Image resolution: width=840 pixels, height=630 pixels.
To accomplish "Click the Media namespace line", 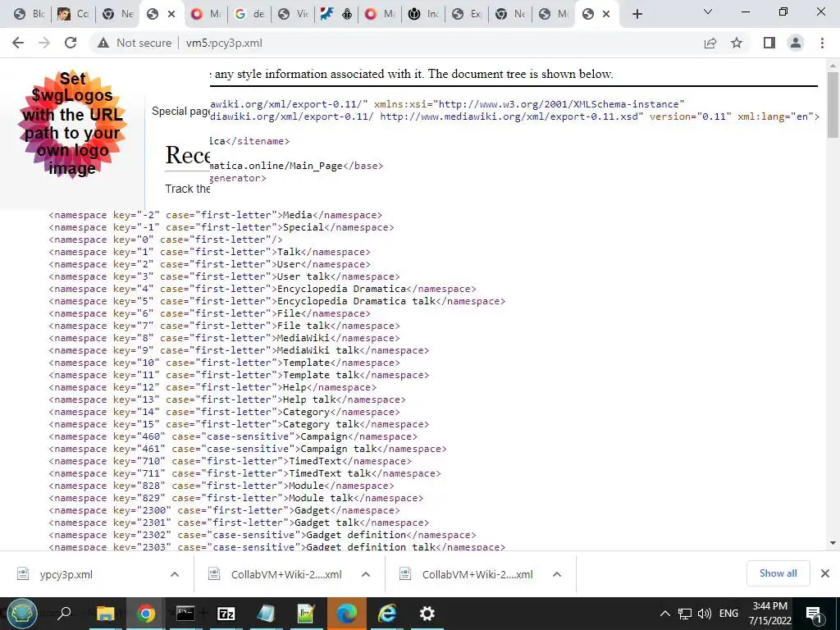I will pos(216,215).
